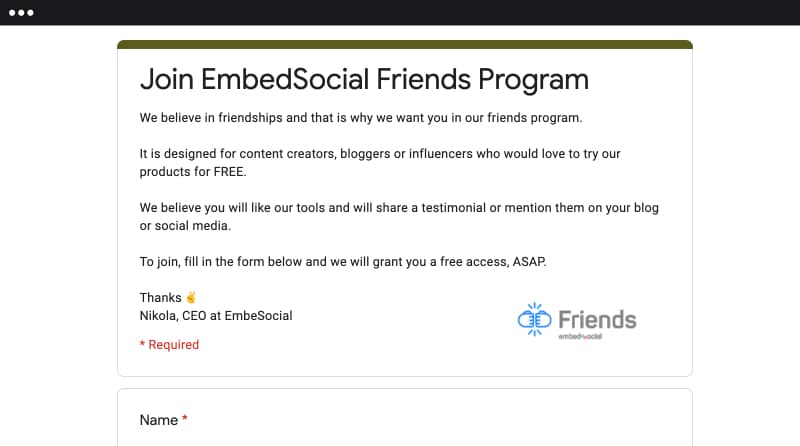800x446 pixels.
Task: Click the empty area of the black top bar
Action: coord(408,13)
